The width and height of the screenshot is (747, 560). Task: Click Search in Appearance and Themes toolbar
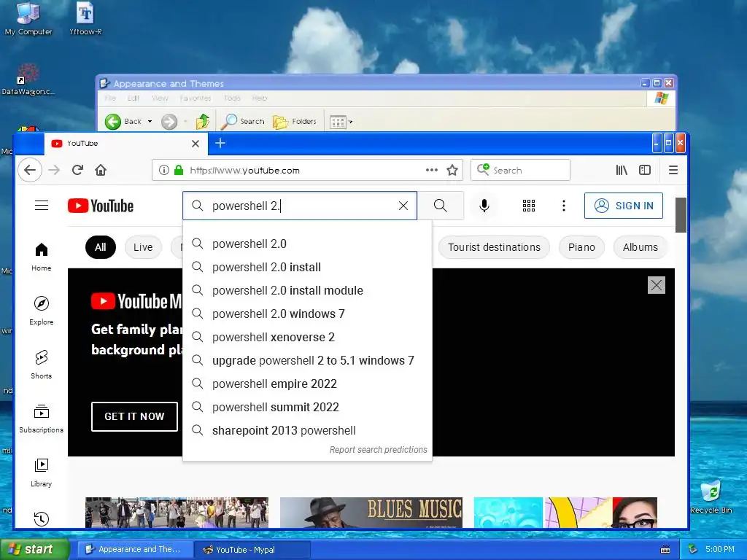click(x=243, y=122)
